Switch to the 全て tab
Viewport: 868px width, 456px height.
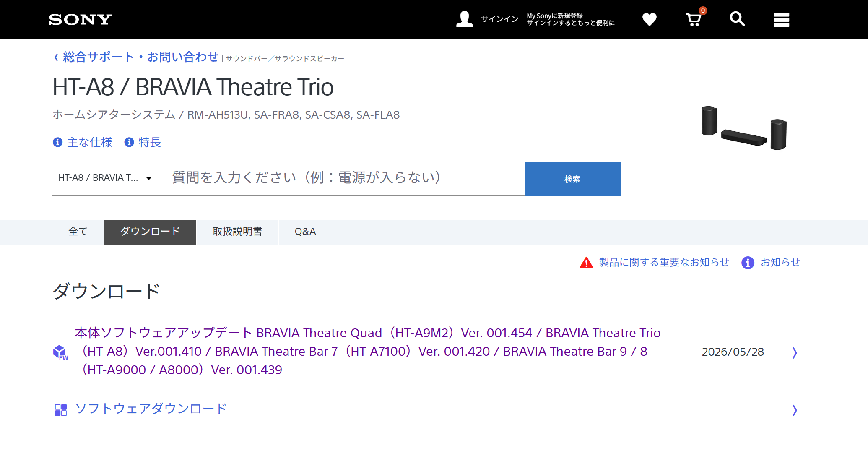pos(78,232)
